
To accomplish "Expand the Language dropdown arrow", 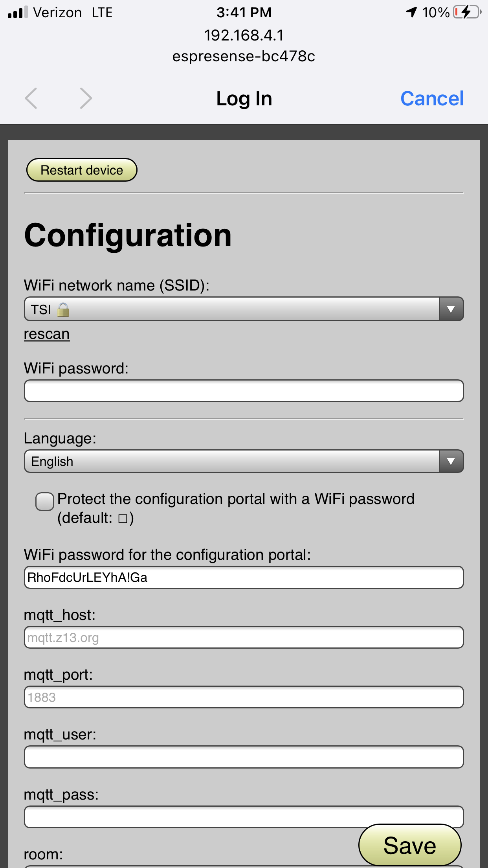I will coord(451,461).
